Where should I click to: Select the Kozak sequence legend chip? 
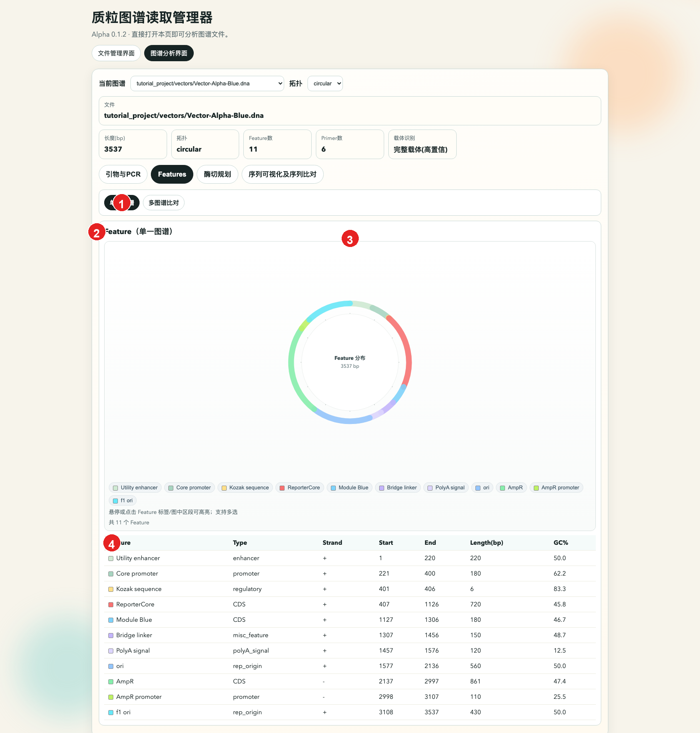tap(245, 487)
